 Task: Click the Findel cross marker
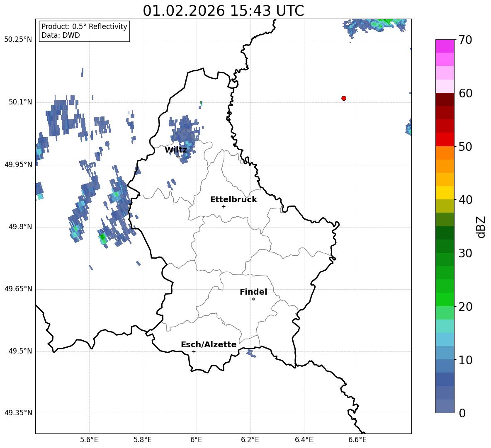(x=253, y=299)
